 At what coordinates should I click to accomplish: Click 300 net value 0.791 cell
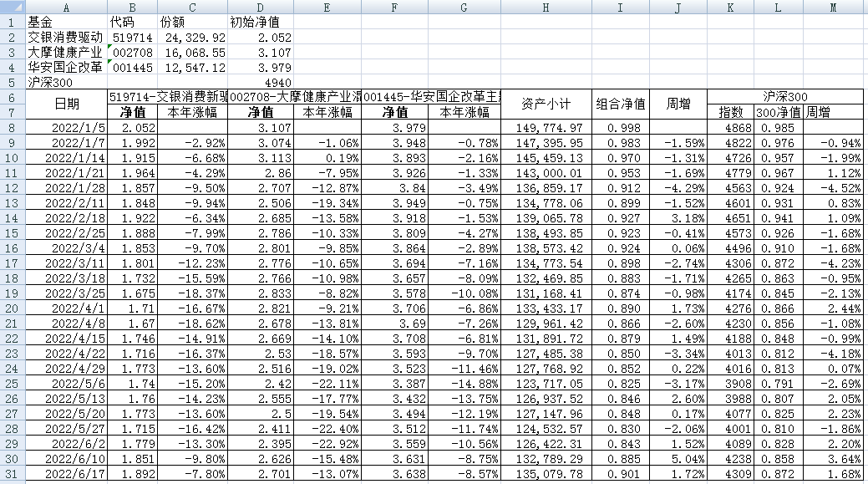779,384
